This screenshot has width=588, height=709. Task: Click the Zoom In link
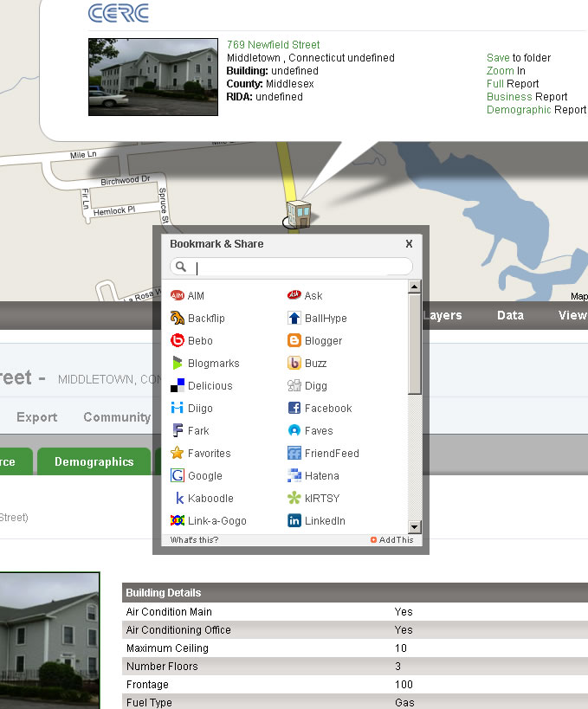coord(506,71)
